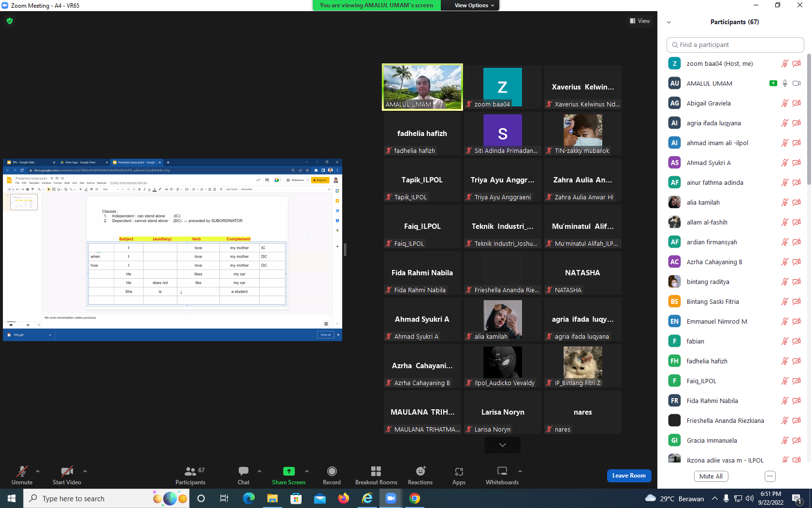Click the green encryption shield icon
Screen dimensions: 812x508
pos(10,21)
